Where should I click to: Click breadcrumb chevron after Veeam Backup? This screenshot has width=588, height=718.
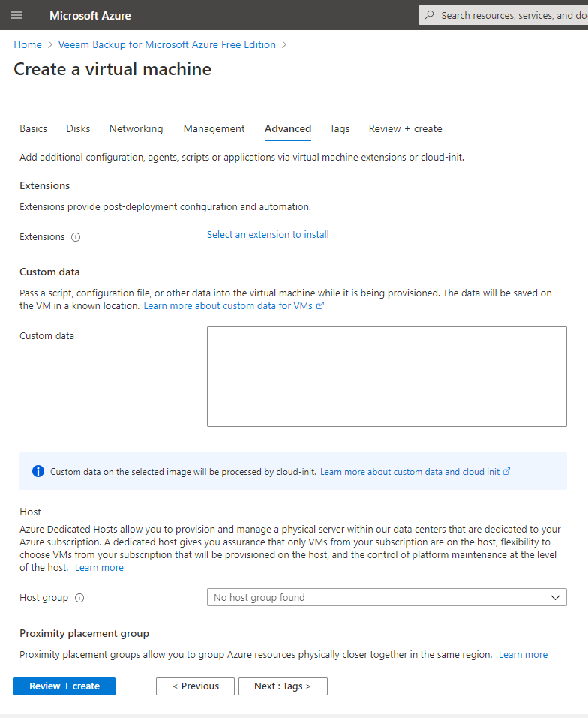pos(284,44)
